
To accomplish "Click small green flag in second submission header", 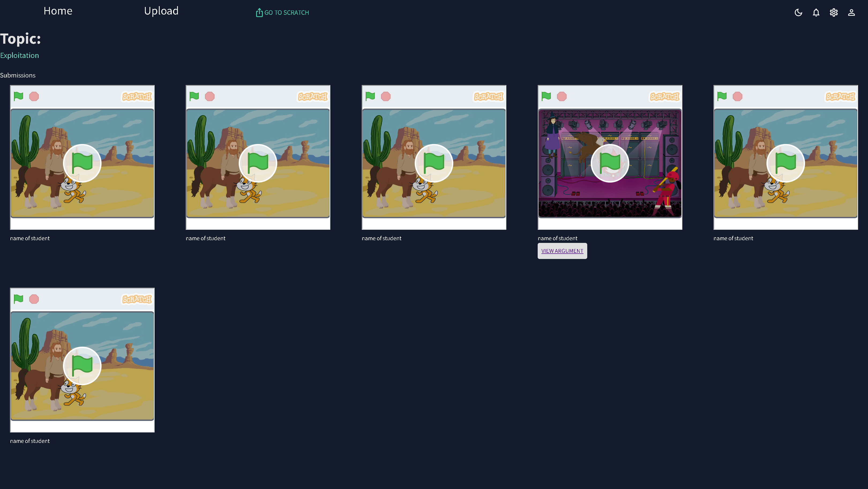I will 194,97.
